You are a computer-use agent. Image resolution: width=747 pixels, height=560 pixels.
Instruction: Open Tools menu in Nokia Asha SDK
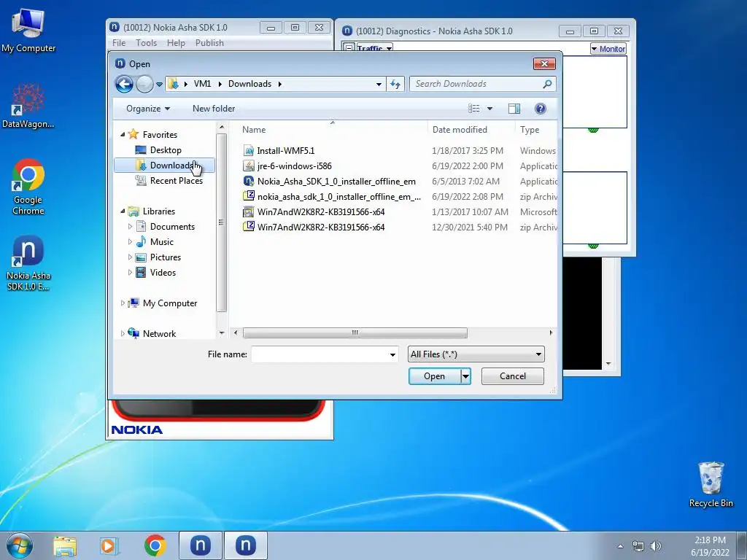pos(146,43)
